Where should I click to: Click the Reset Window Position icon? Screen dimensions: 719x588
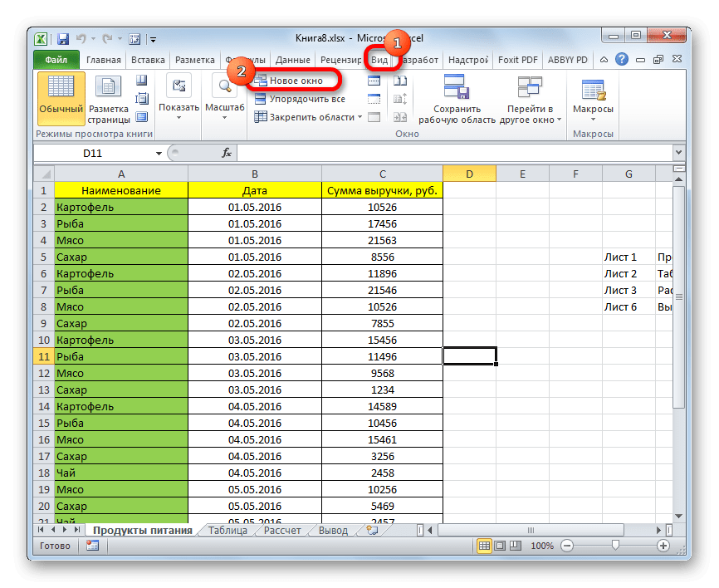pyautogui.click(x=400, y=117)
